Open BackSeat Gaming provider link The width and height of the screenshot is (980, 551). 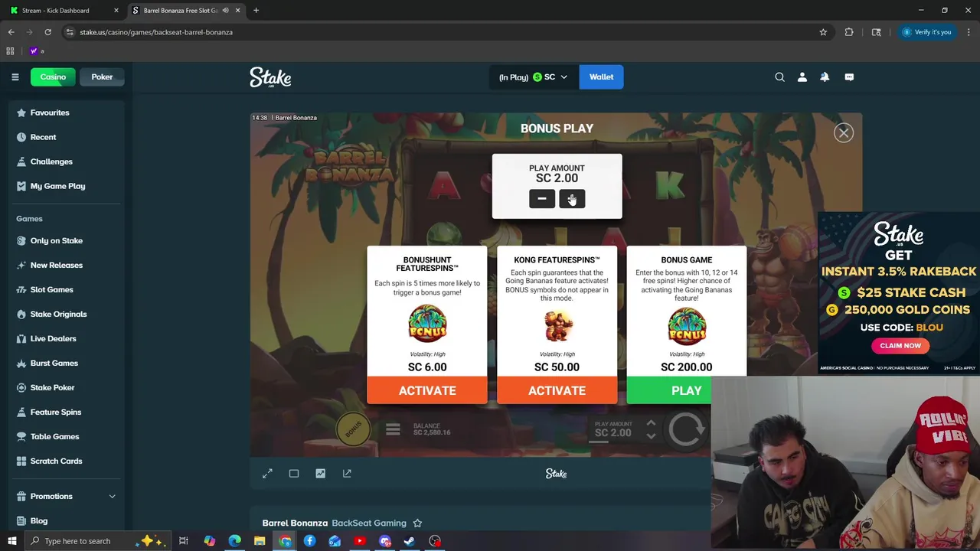tap(369, 523)
